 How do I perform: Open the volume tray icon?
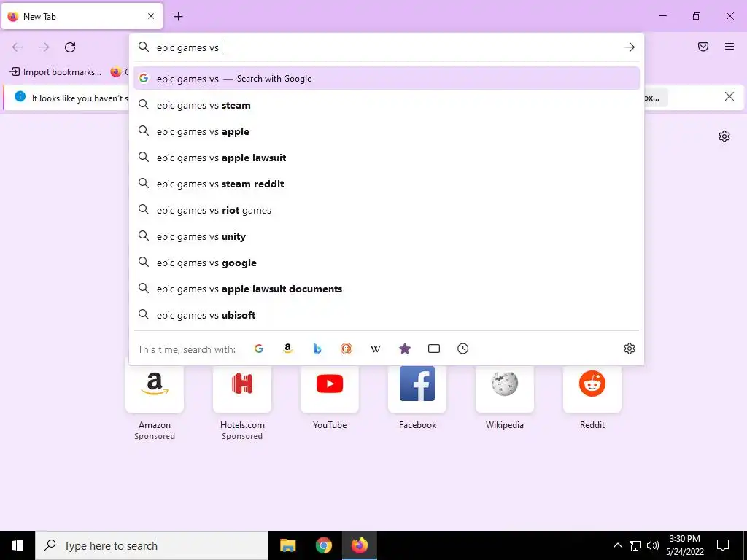[x=653, y=545]
